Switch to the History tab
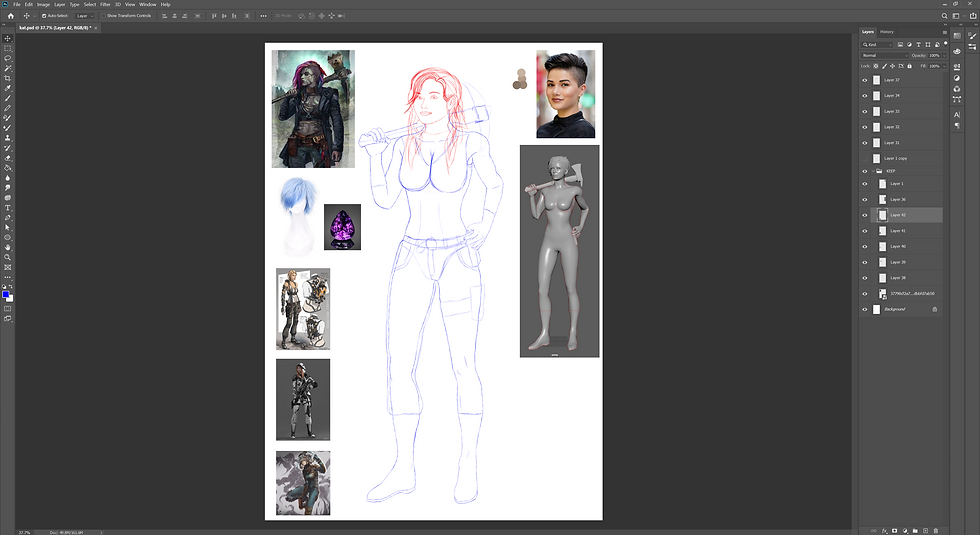 pyautogui.click(x=887, y=32)
